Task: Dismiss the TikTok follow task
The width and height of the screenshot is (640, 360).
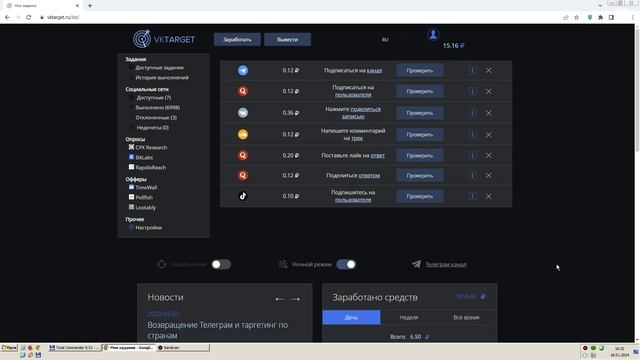Action: (489, 196)
